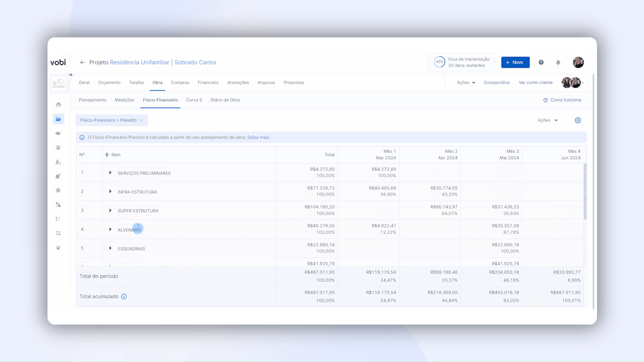Screen dimensions: 644x362
Task: Click the table vertical scrollbar
Action: coord(585,192)
